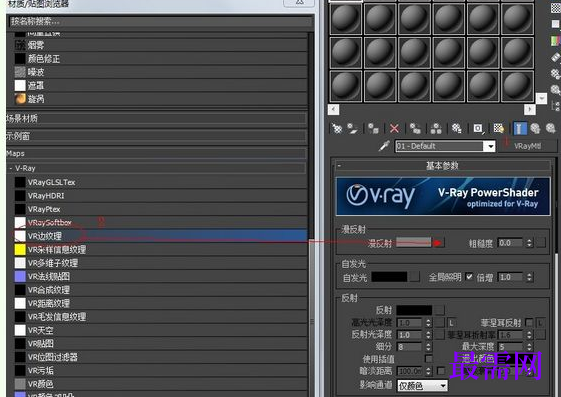Pick material with the eyedropper icon
The height and width of the screenshot is (397, 561).
click(x=384, y=146)
